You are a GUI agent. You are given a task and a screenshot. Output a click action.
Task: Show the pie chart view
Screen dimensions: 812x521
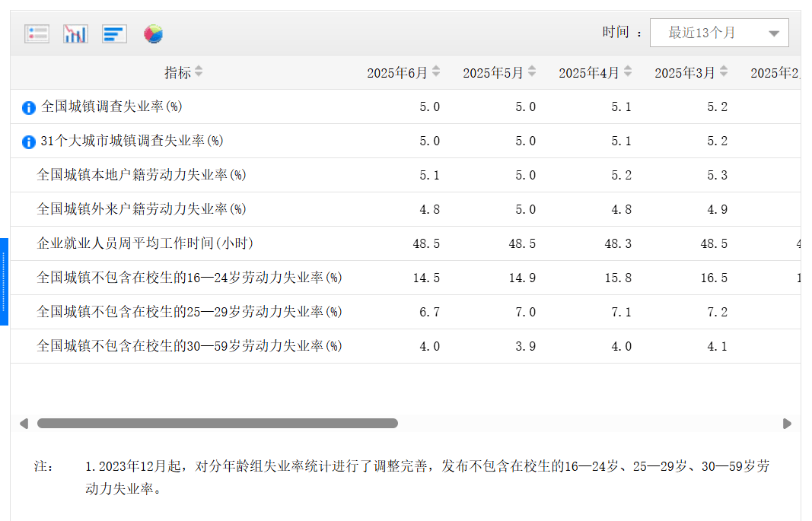154,33
